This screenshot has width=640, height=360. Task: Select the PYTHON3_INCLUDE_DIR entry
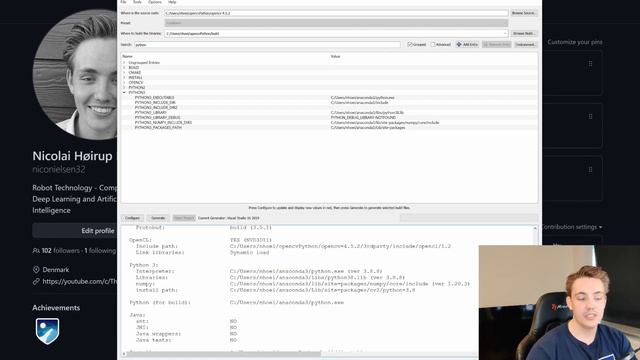155,102
